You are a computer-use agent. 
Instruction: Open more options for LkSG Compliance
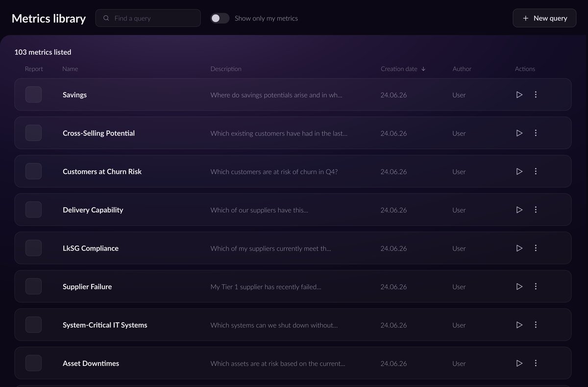click(536, 248)
